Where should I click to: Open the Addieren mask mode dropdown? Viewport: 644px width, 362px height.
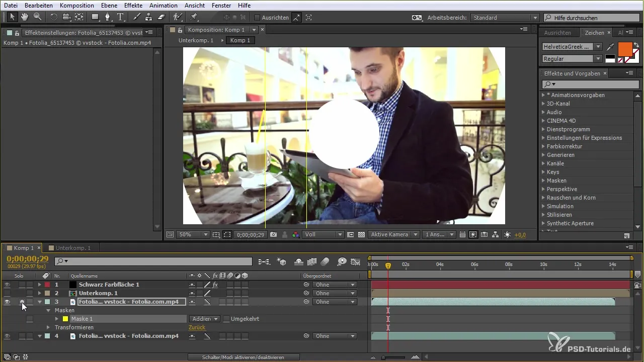coord(205,319)
